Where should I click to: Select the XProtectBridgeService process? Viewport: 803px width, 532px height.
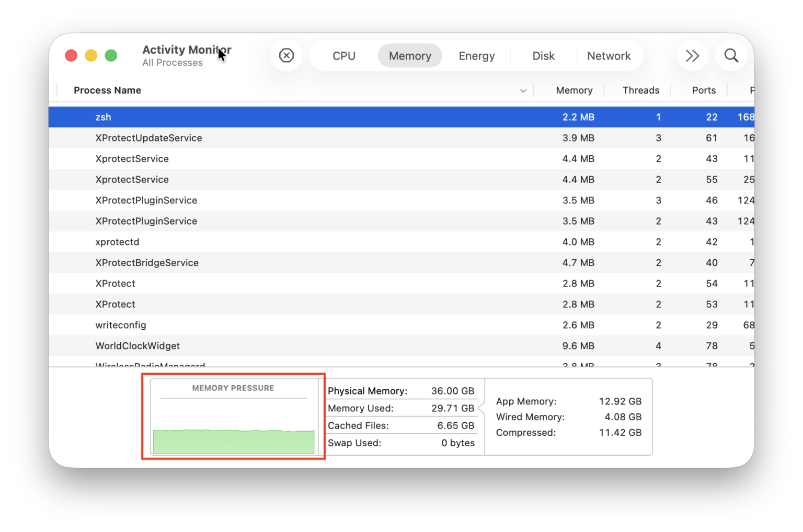[401, 263]
